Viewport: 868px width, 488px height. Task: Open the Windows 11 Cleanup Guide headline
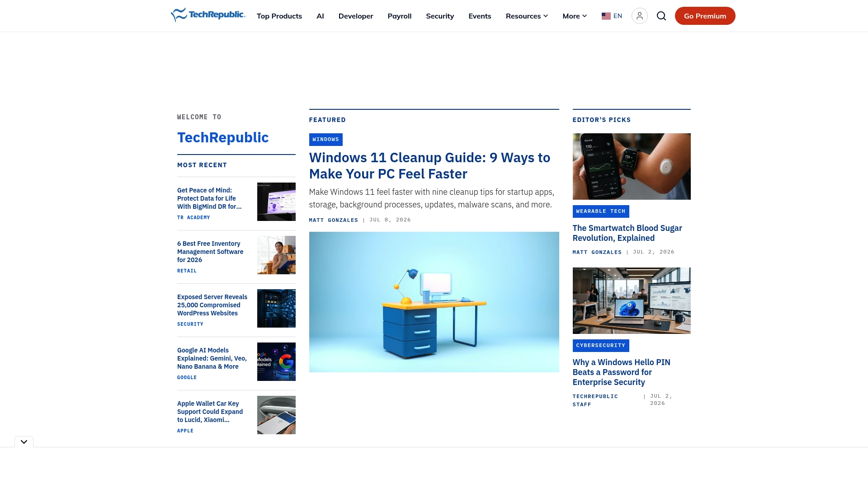(x=429, y=165)
